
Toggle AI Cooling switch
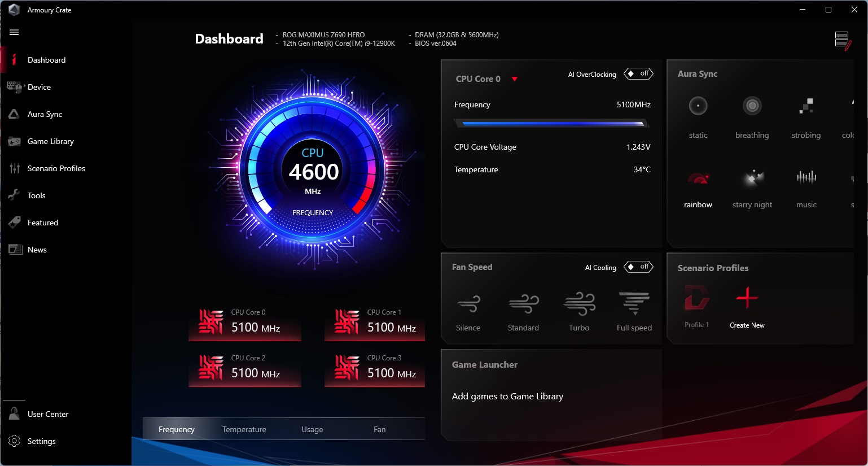[638, 267]
